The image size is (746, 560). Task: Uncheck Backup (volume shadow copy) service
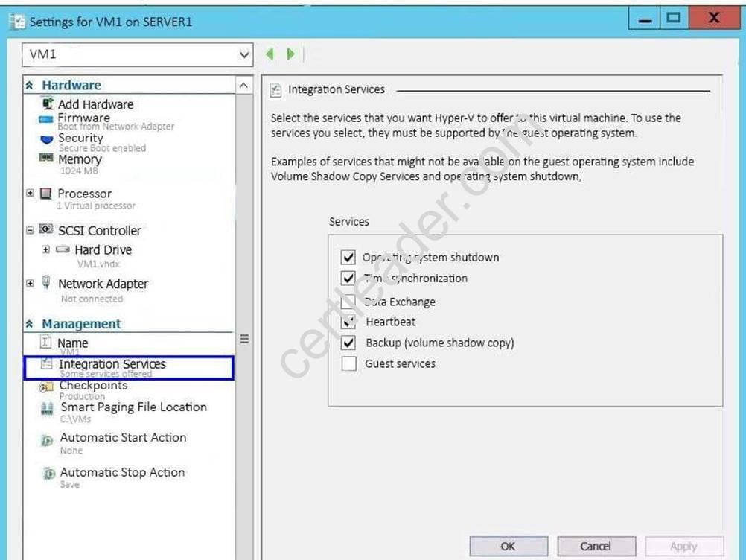click(348, 343)
